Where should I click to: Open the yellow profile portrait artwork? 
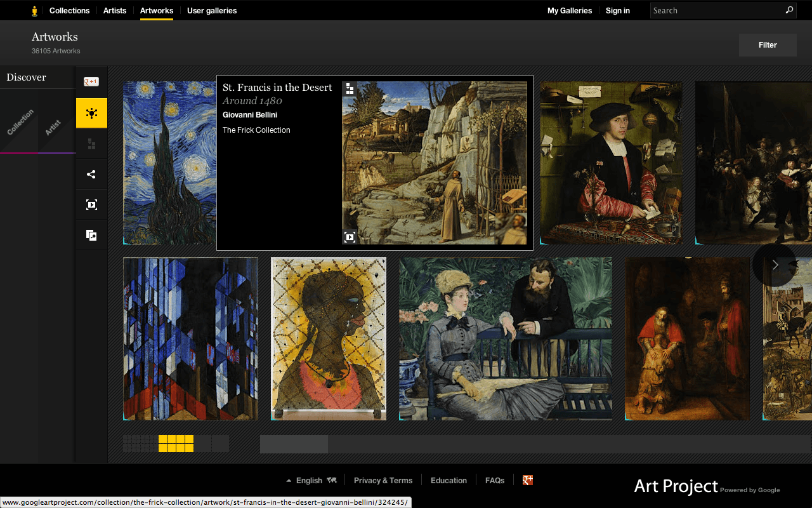tap(329, 338)
